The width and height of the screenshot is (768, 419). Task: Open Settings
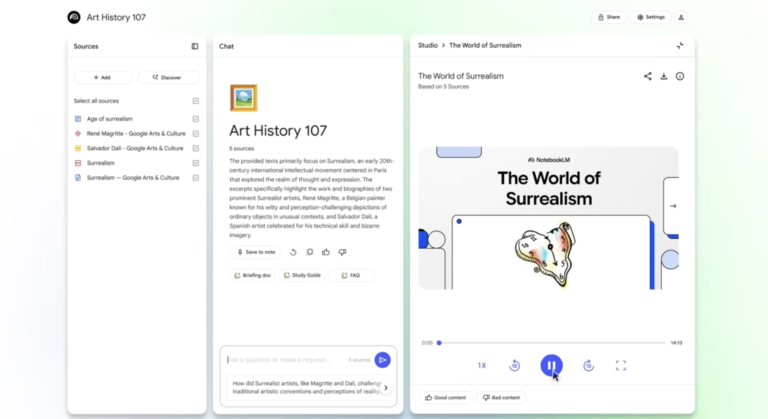click(651, 17)
